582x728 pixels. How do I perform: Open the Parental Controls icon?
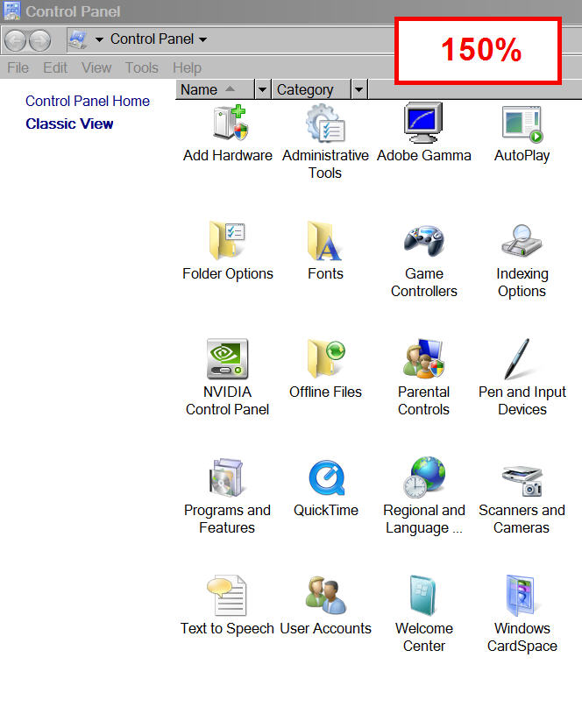[x=423, y=358]
